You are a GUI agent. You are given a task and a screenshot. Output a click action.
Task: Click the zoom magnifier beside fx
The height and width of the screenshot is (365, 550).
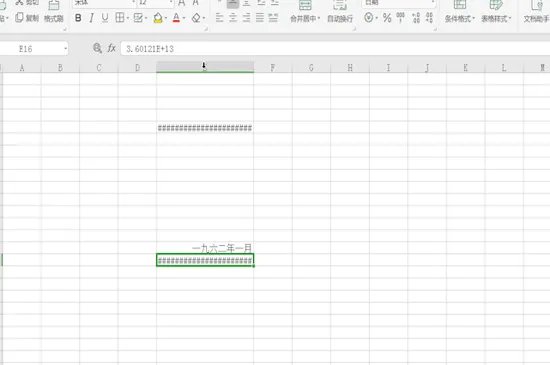(x=98, y=48)
